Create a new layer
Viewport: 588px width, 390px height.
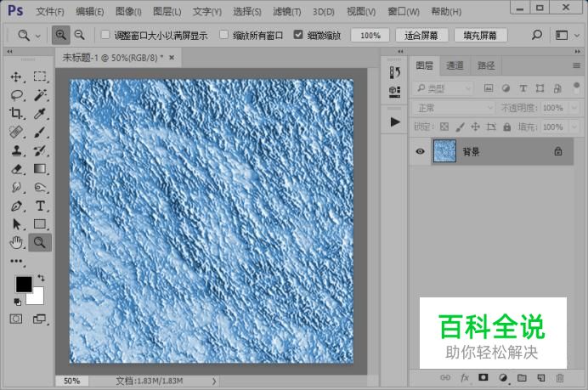tap(540, 377)
